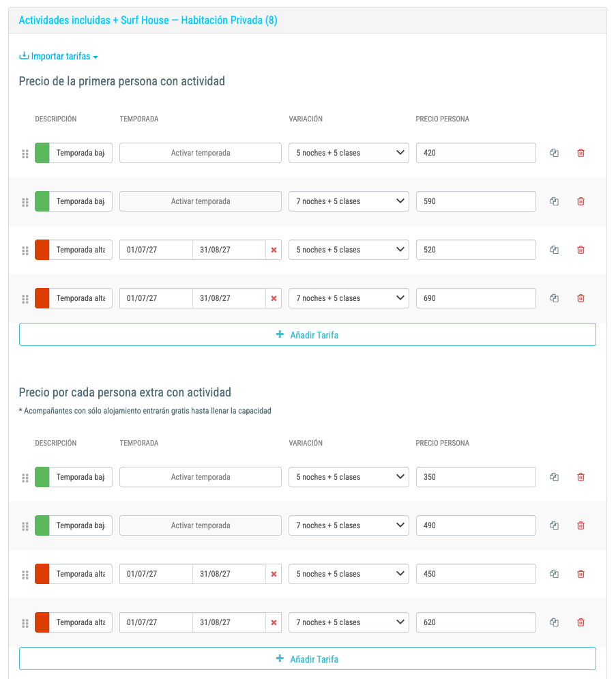Delete the extra-person rate priced 350
The image size is (616, 679).
coord(581,477)
